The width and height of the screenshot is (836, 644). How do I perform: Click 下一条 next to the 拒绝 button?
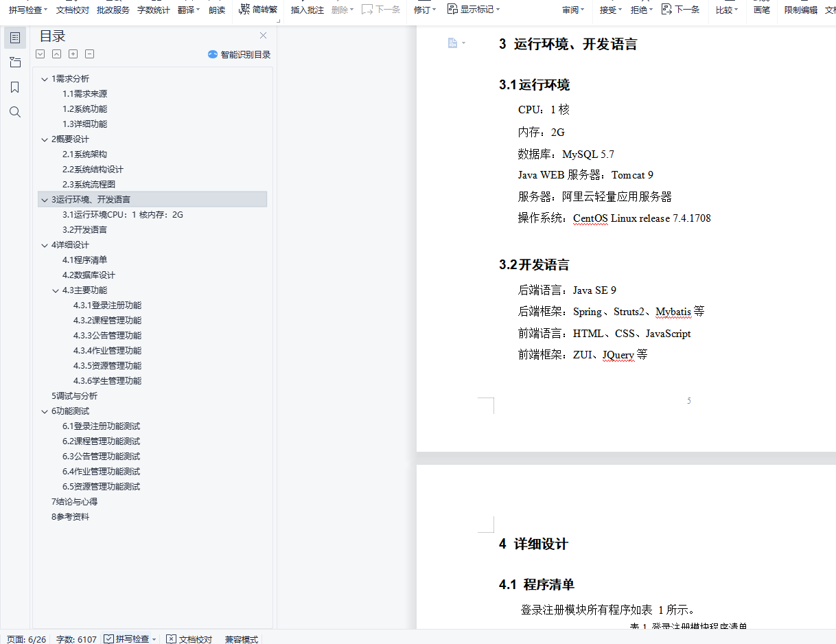click(x=681, y=10)
